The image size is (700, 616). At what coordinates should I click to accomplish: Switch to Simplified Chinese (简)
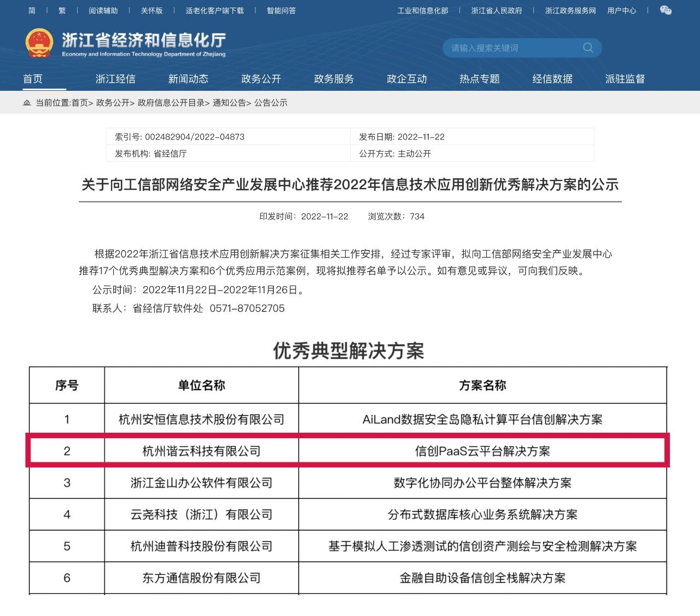tap(32, 10)
